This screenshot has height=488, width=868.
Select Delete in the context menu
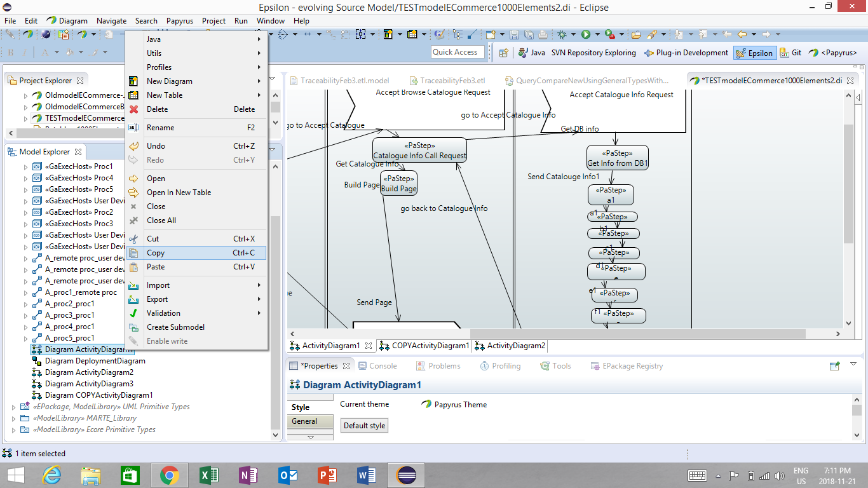point(196,109)
